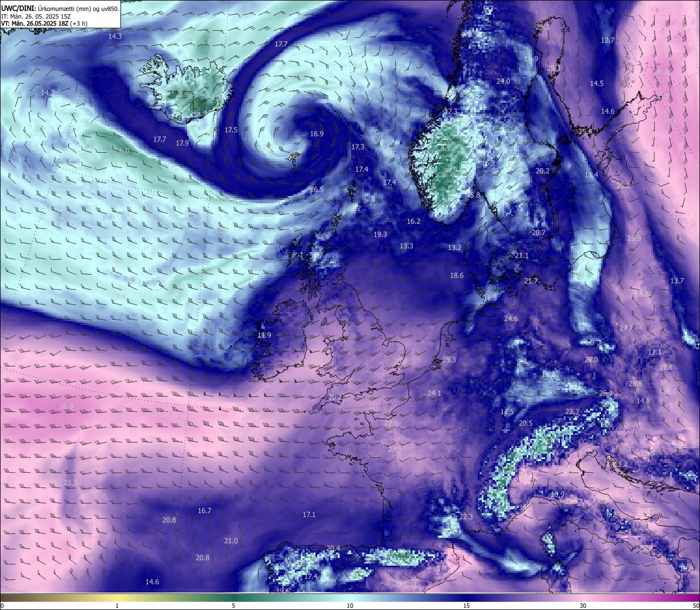
Task: Click the 30 tick on the colour scale
Action: 583,606
